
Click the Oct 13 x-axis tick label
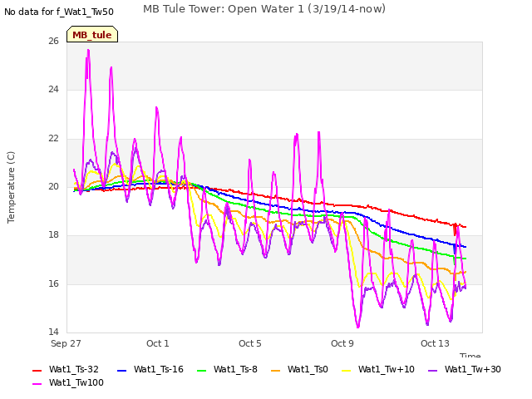point(435,343)
